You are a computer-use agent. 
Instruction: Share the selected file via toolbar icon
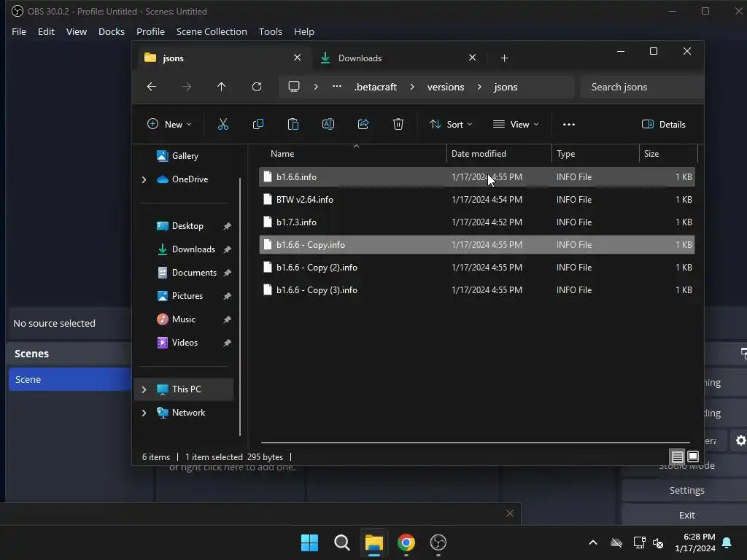[x=363, y=124]
